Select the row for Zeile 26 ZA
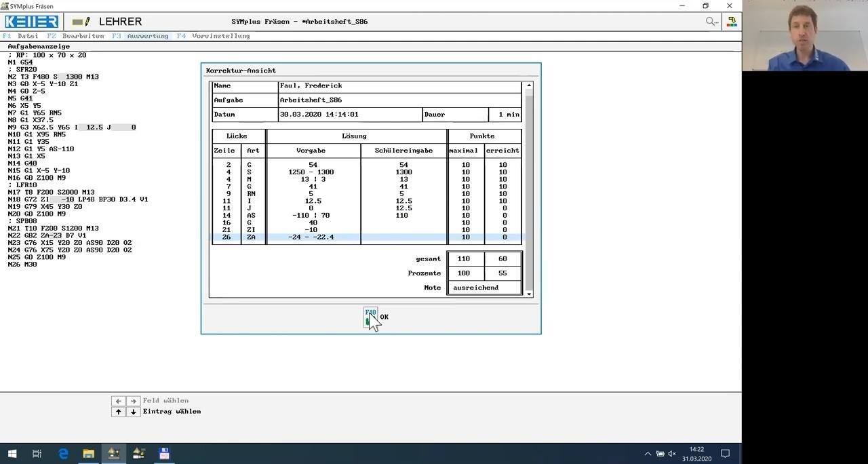 (368, 237)
